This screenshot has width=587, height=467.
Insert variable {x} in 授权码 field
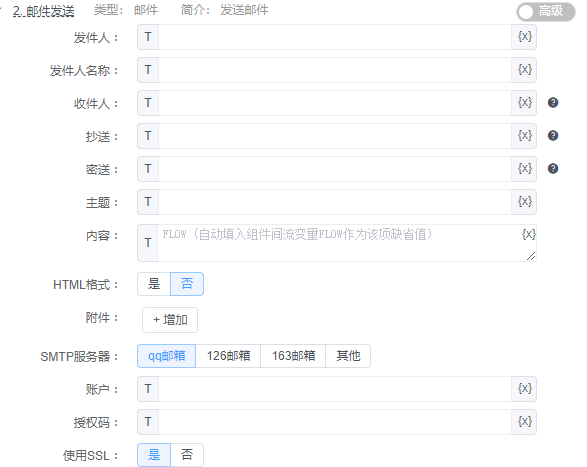pos(524,422)
